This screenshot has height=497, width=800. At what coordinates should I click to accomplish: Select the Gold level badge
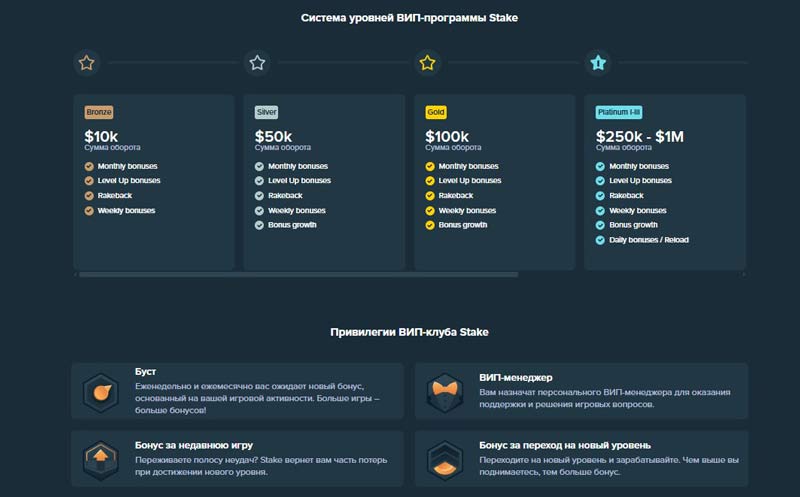click(436, 112)
